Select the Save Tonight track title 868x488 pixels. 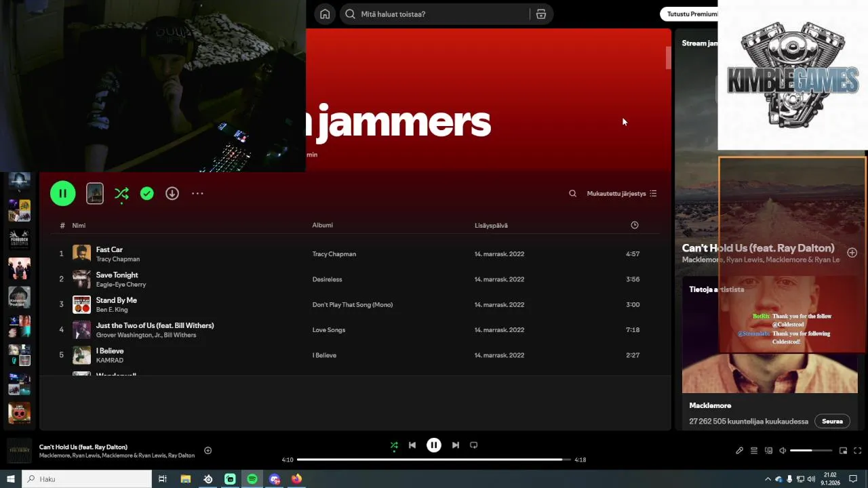[x=117, y=274]
